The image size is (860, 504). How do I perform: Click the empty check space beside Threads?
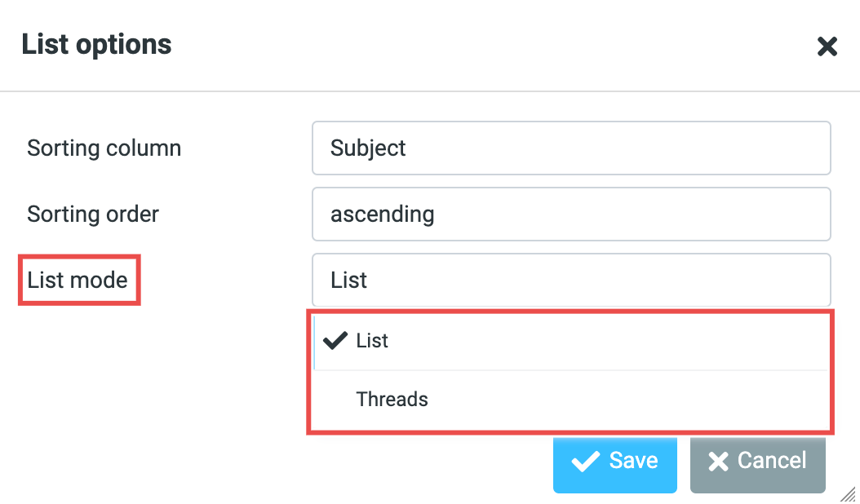[x=335, y=400]
